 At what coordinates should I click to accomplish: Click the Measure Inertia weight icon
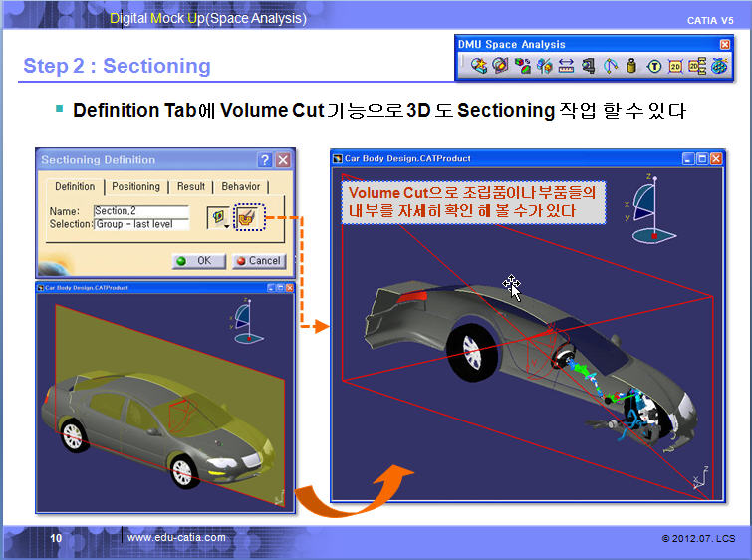pyautogui.click(x=631, y=67)
